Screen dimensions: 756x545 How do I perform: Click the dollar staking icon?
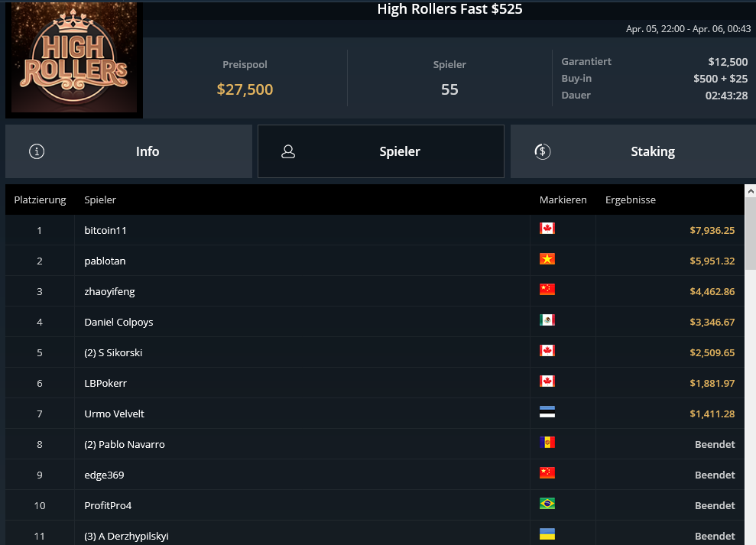point(543,151)
